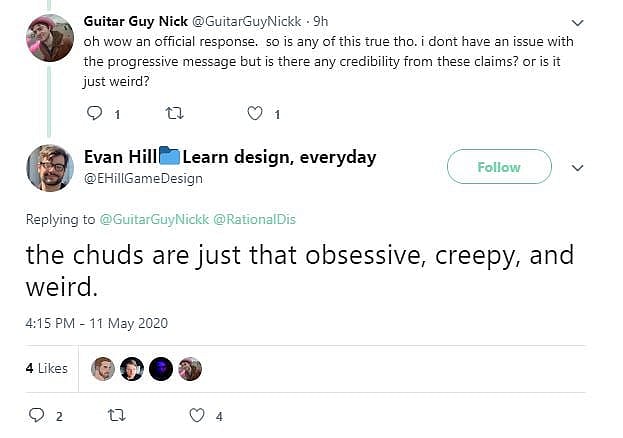Click the third liker's purple avatar
This screenshot has width=623, height=438.
[x=161, y=369]
